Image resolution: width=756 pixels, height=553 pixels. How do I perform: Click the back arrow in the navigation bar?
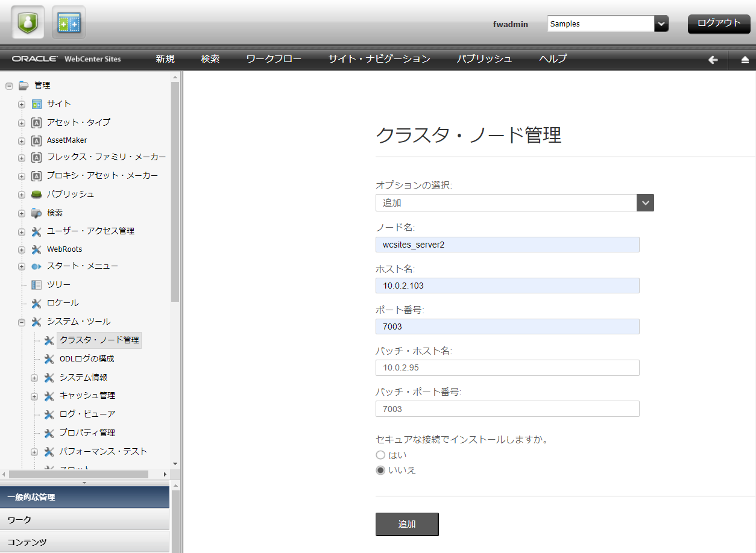[713, 60]
